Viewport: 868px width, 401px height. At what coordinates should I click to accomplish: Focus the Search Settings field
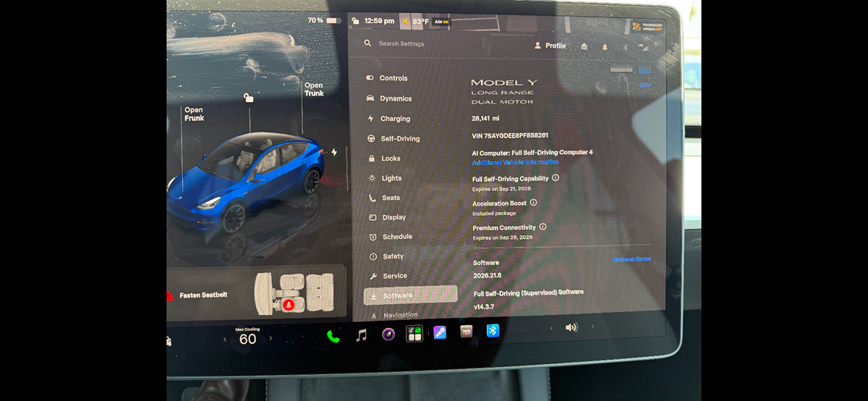click(x=401, y=43)
